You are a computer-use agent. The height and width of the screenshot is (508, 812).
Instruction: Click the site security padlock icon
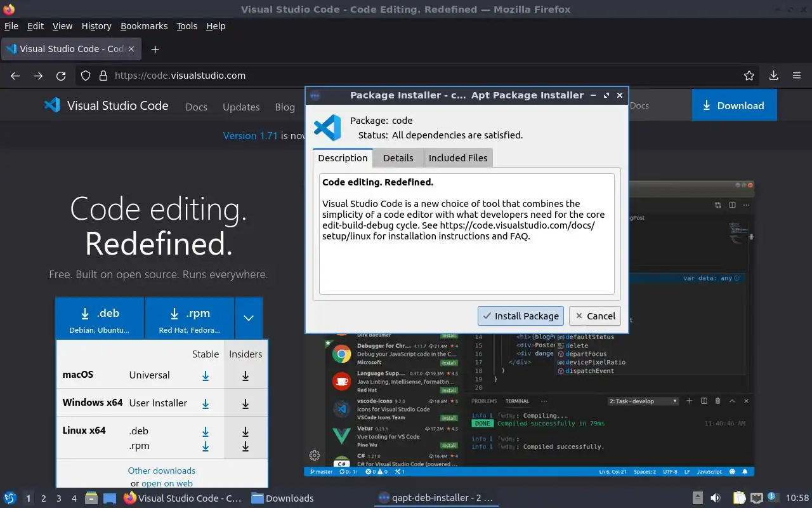coord(103,76)
